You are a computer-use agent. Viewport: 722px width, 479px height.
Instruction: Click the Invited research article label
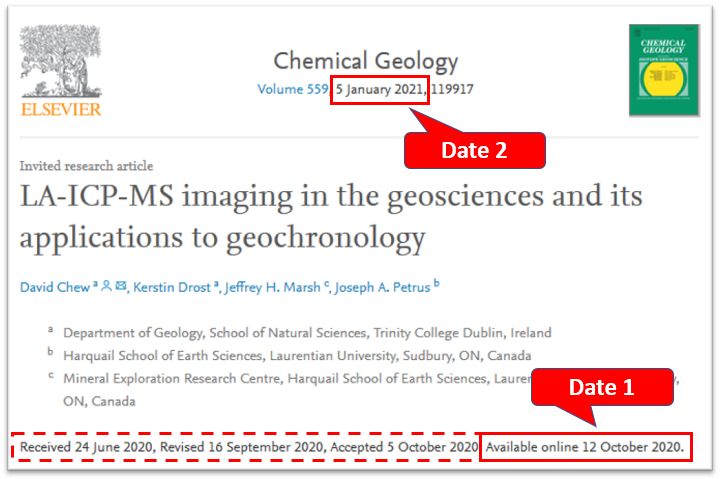(86, 166)
